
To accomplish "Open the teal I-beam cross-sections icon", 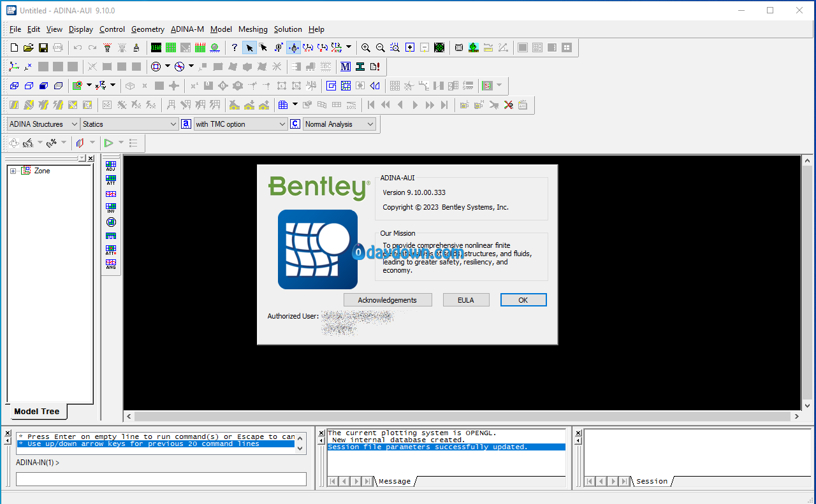I will click(360, 67).
